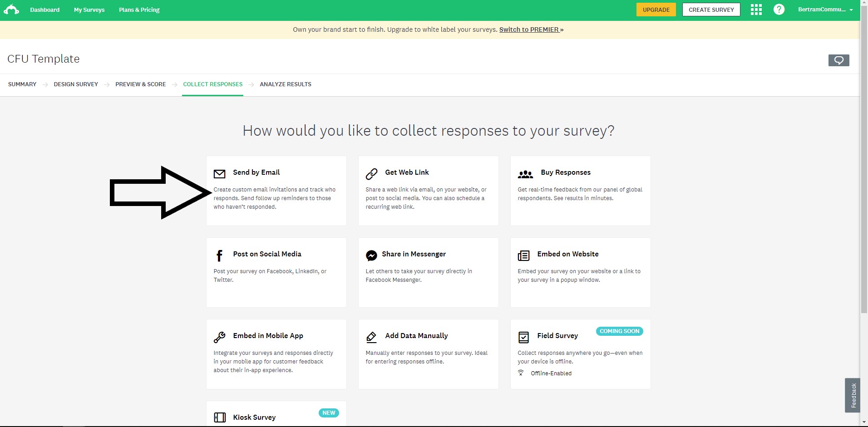Click the pencil icon for Add Data Manually
Image resolution: width=868 pixels, height=427 pixels.
371,337
